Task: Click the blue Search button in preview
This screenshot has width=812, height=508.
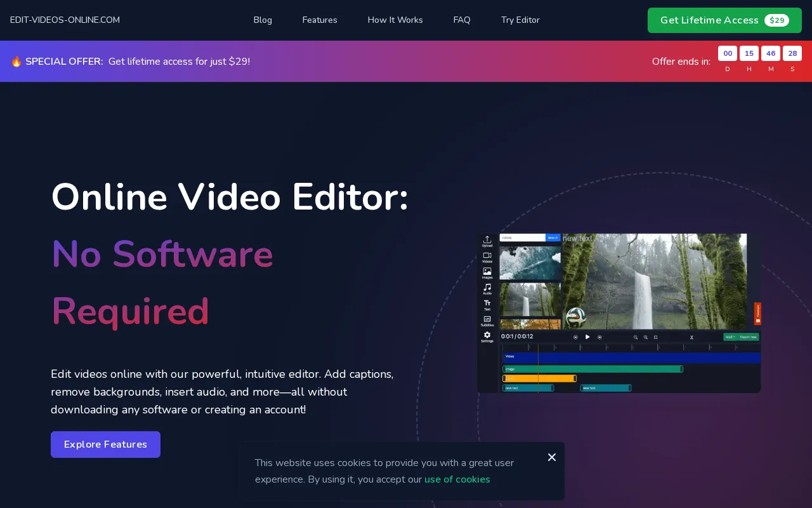Action: click(553, 237)
